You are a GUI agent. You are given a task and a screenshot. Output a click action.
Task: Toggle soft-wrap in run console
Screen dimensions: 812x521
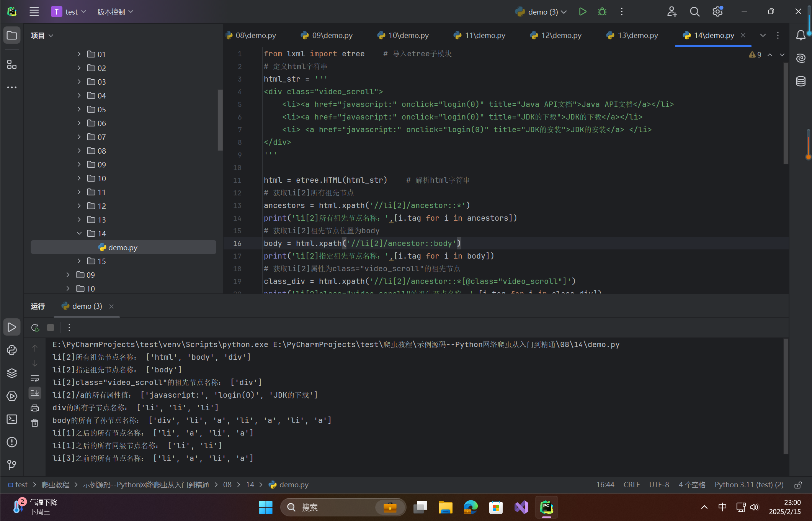[x=35, y=378]
